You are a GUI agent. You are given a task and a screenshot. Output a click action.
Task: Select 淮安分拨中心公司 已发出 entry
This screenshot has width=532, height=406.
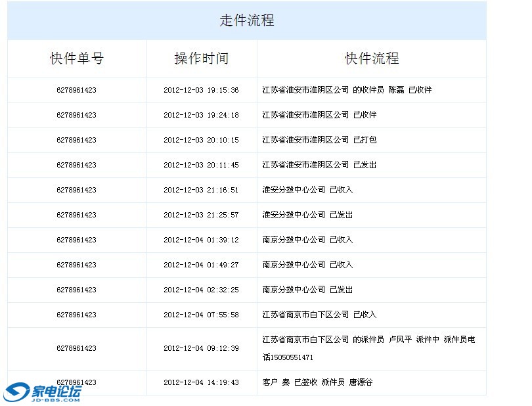pyautogui.click(x=307, y=215)
